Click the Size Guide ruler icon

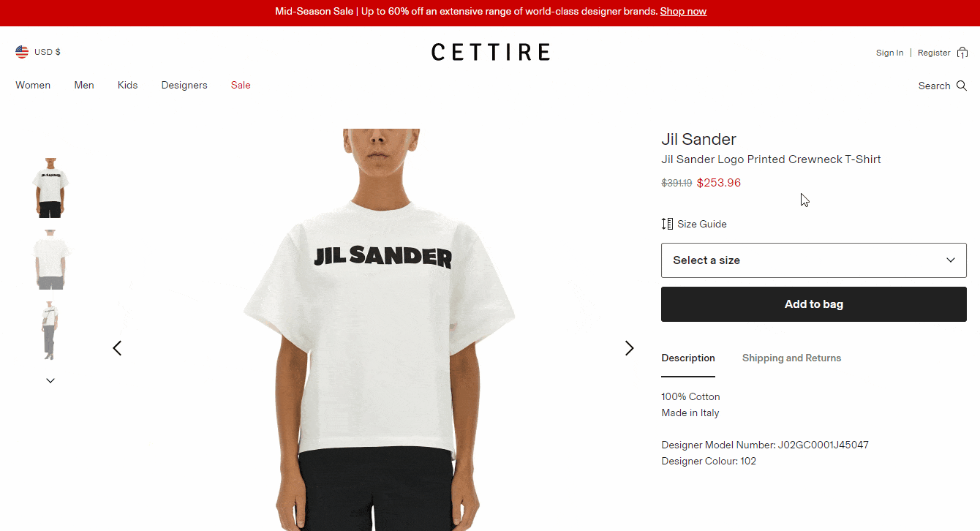pos(667,224)
